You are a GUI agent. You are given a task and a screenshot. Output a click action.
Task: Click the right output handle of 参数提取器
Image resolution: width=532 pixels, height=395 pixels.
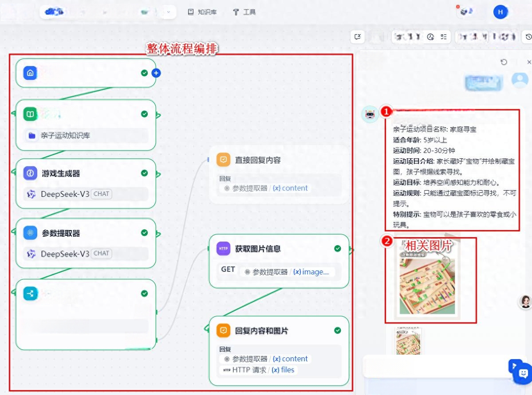(158, 234)
